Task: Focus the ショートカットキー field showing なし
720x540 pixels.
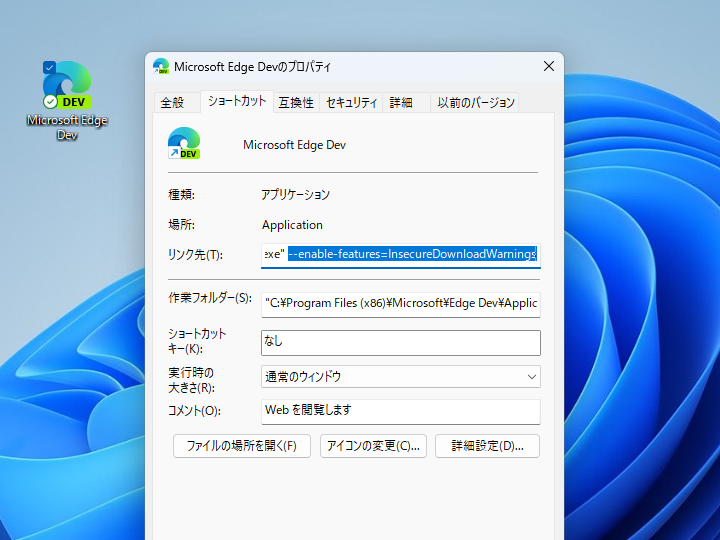Action: point(400,343)
